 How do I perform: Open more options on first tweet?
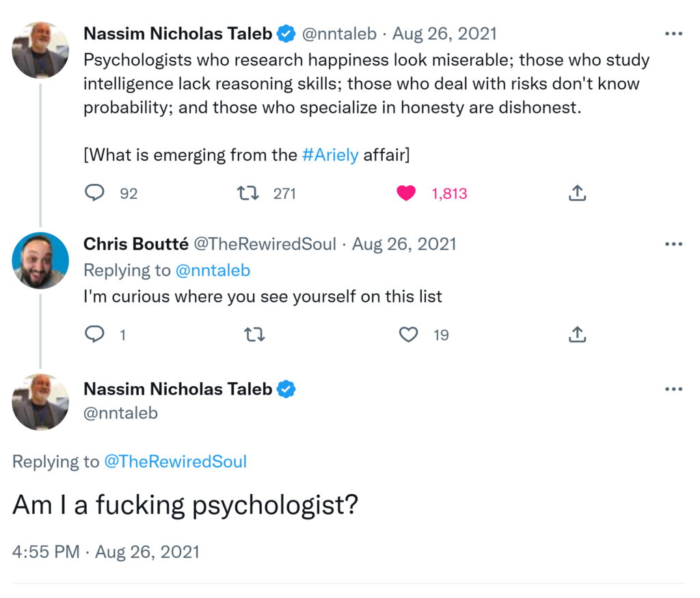(x=673, y=33)
